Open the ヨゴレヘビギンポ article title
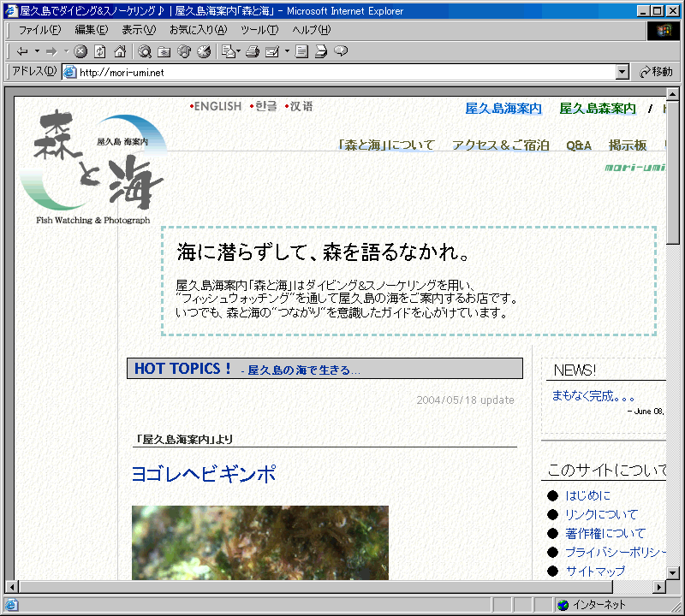 coord(204,474)
